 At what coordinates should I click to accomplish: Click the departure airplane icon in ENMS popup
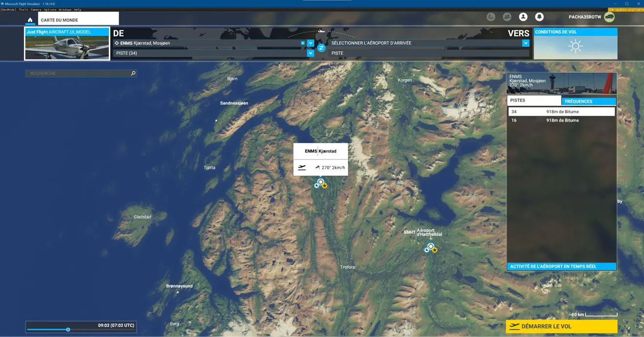pyautogui.click(x=302, y=167)
